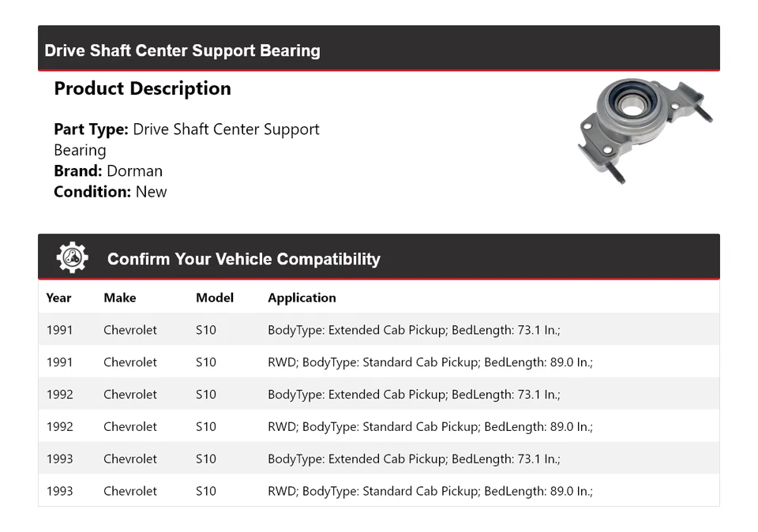The height and width of the screenshot is (532, 758).
Task: Click the gear icon beside Confirm Your Vehicle Compatibility
Action: point(72,258)
